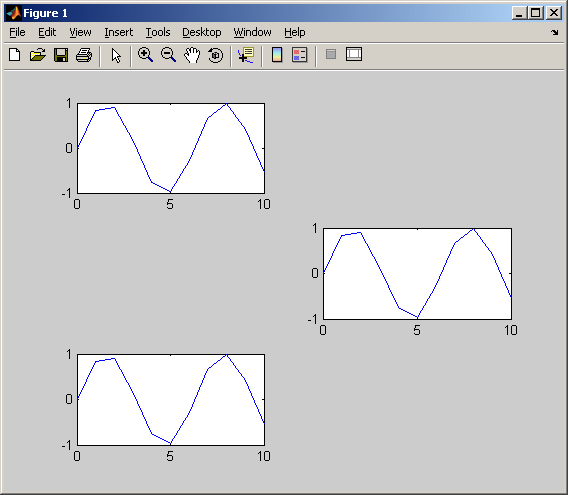Viewport: 568px width, 495px height.
Task: Activate the Zoom In magnifier tool
Action: click(x=145, y=55)
